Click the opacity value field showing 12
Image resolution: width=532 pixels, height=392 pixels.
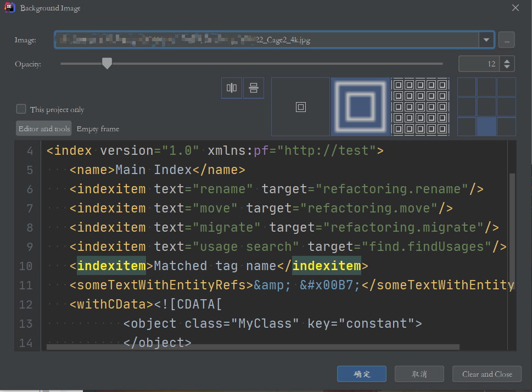(x=479, y=64)
